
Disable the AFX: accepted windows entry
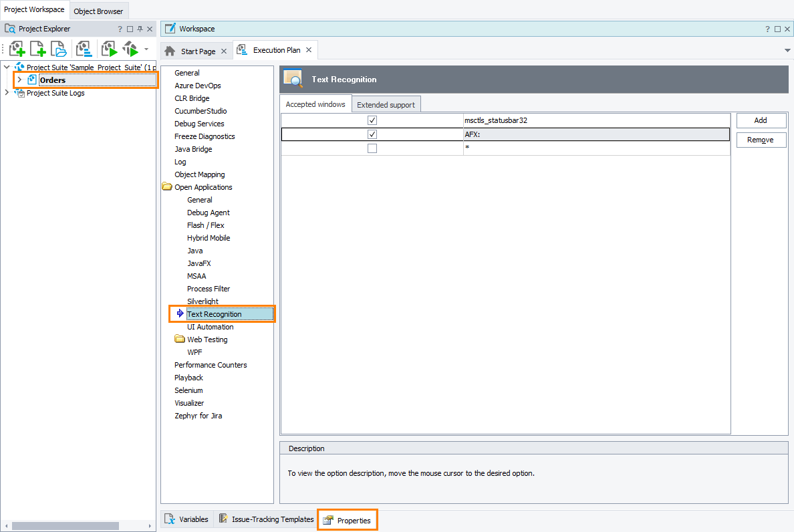click(372, 134)
